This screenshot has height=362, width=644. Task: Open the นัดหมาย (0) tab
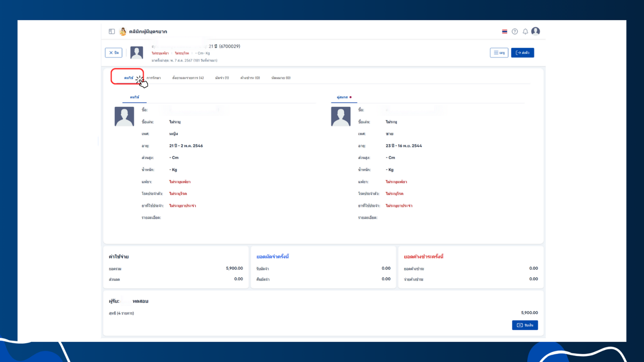pos(281,78)
